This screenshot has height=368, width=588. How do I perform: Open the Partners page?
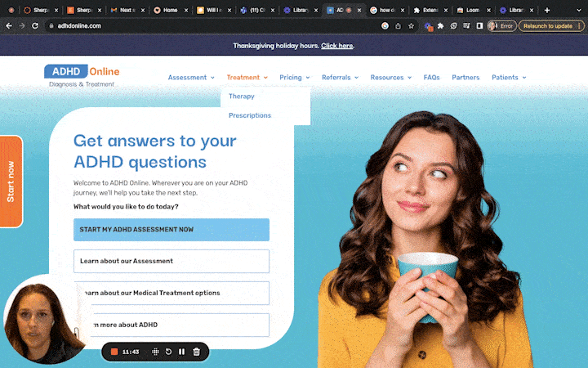465,78
